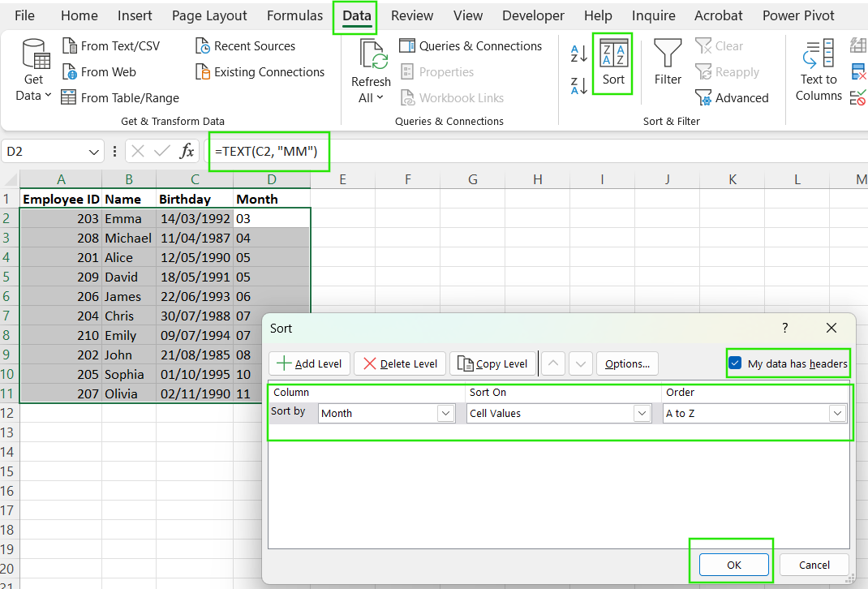The image size is (868, 589).
Task: Select the Birthday header cell
Action: click(195, 199)
